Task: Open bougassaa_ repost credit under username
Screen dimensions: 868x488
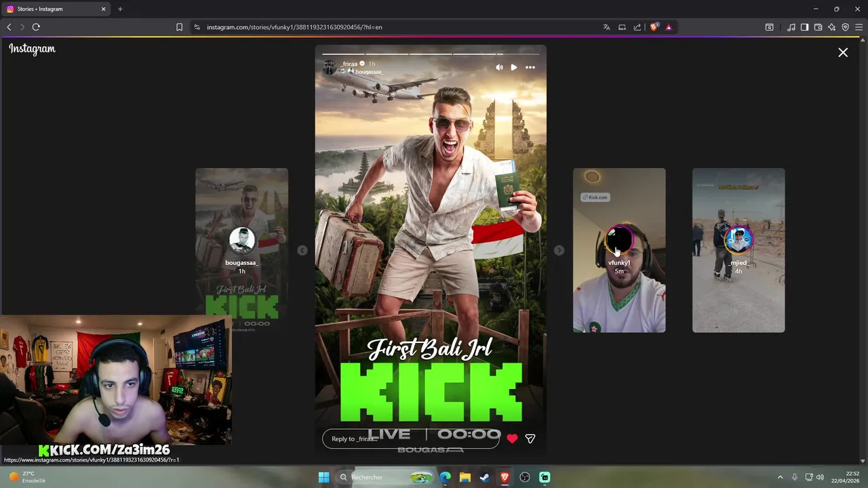Action: pos(369,72)
